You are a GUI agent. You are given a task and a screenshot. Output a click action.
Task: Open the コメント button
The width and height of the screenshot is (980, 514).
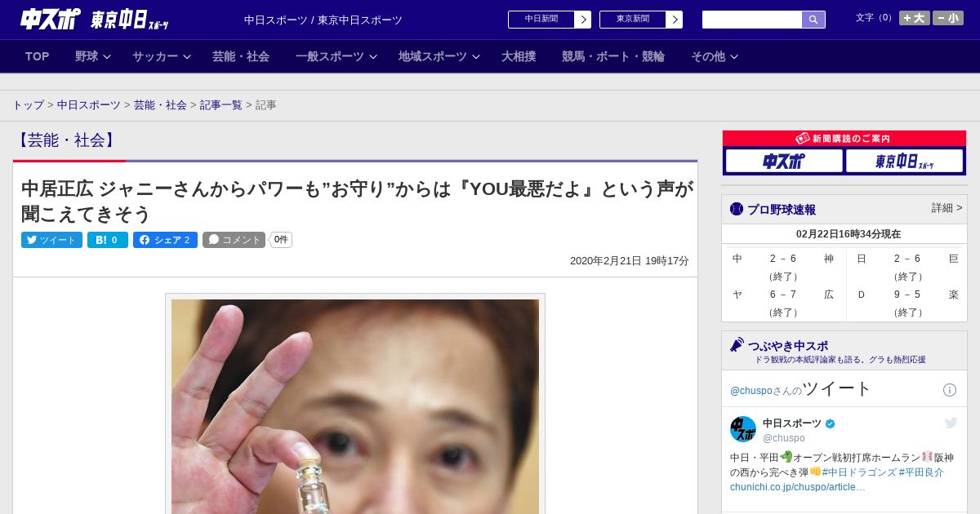pos(234,240)
